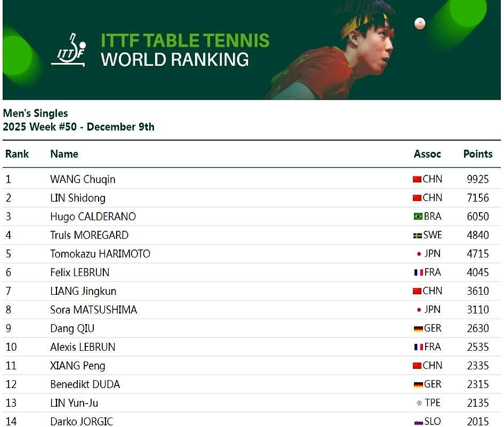Open LIN Shidong player entry
This screenshot has height=427, width=504.
[78, 198]
